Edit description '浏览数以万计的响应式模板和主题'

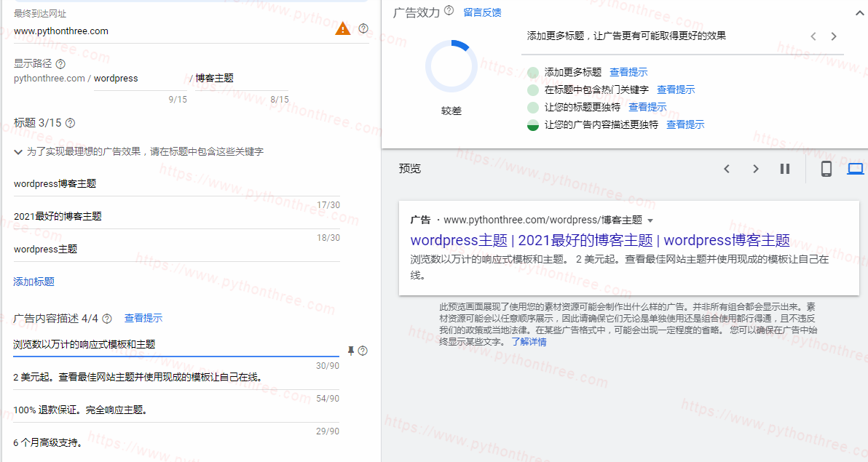[x=176, y=344]
